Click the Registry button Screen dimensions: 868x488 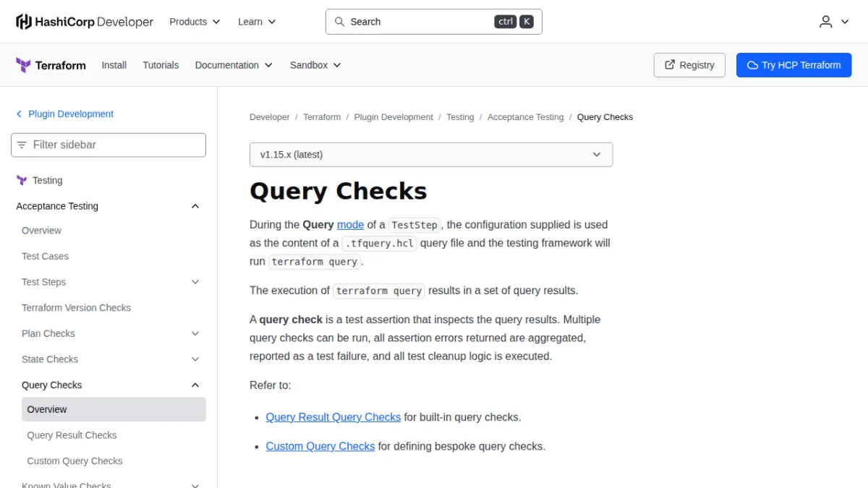[x=689, y=65]
